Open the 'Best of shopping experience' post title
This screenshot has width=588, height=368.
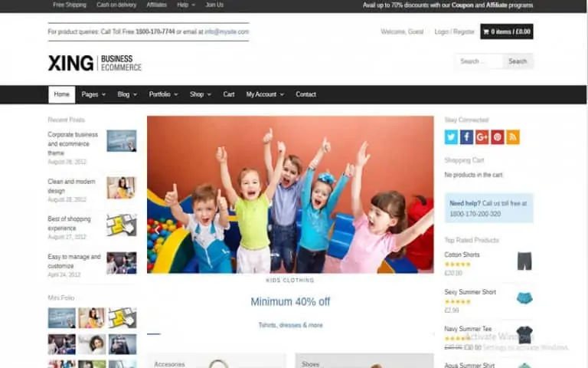tap(69, 223)
